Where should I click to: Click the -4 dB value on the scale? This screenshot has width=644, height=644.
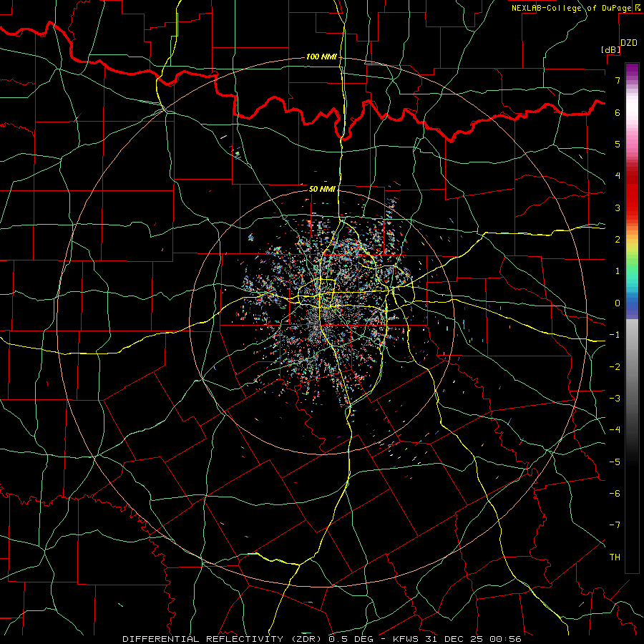pos(615,430)
